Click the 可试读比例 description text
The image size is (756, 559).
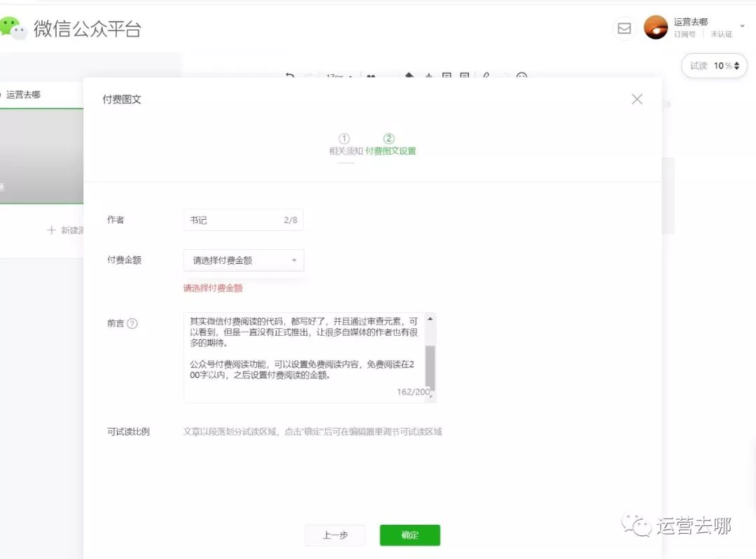pos(312,431)
